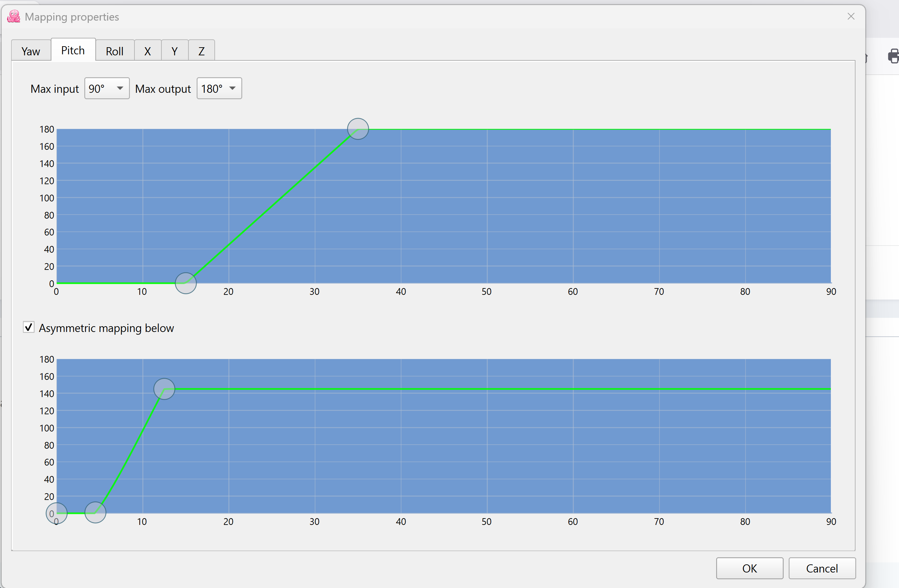Viewport: 899px width, 588px height.
Task: Click the OK button
Action: pyautogui.click(x=750, y=568)
